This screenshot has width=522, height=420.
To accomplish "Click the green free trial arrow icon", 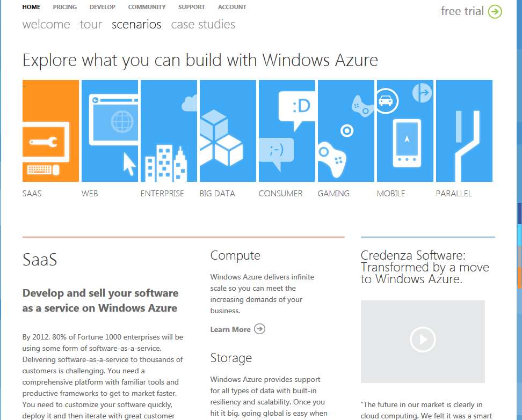I will click(x=495, y=12).
